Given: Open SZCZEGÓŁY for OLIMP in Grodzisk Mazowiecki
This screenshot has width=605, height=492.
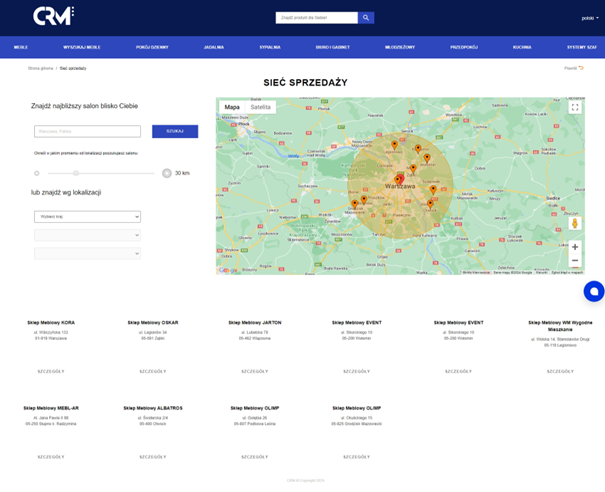Looking at the screenshot, I should click(x=357, y=457).
